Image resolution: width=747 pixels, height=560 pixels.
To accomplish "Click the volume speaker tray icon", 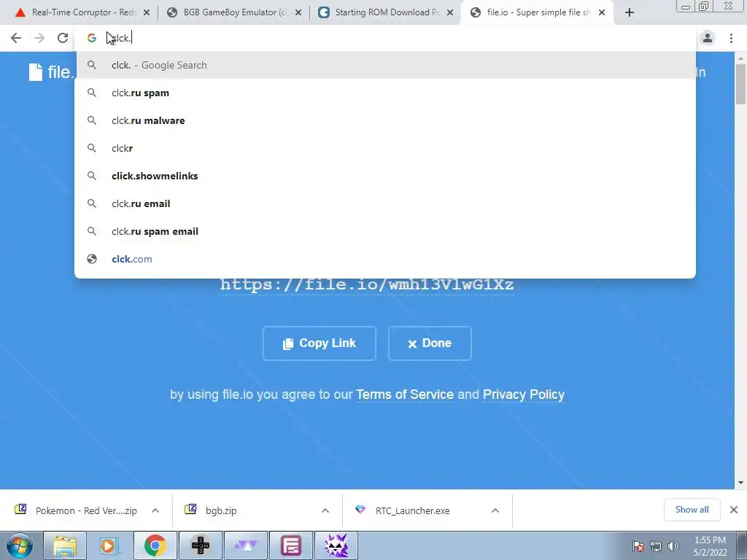I will (673, 546).
